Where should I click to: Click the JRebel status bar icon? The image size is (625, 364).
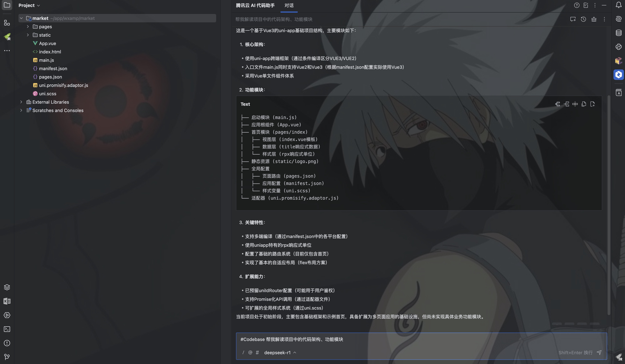[x=619, y=357]
